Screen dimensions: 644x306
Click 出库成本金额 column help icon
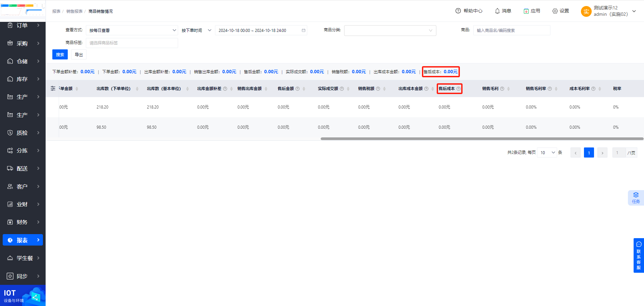426,89
